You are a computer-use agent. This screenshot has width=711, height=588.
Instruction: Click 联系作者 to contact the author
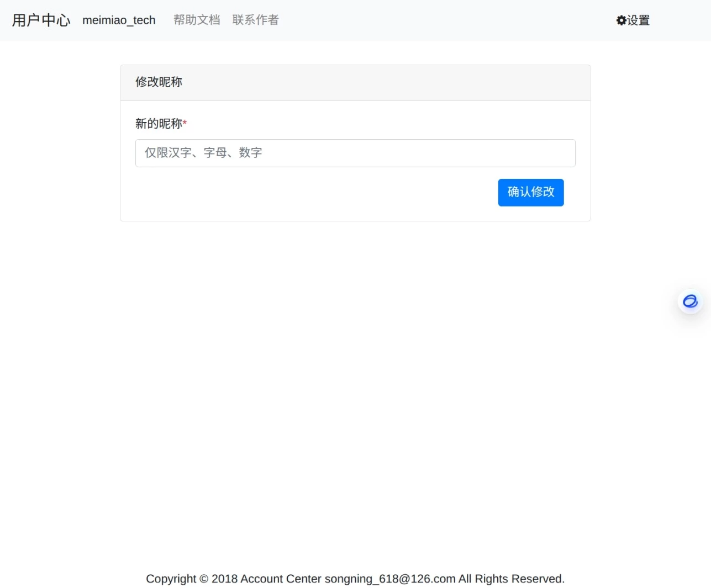click(x=255, y=20)
